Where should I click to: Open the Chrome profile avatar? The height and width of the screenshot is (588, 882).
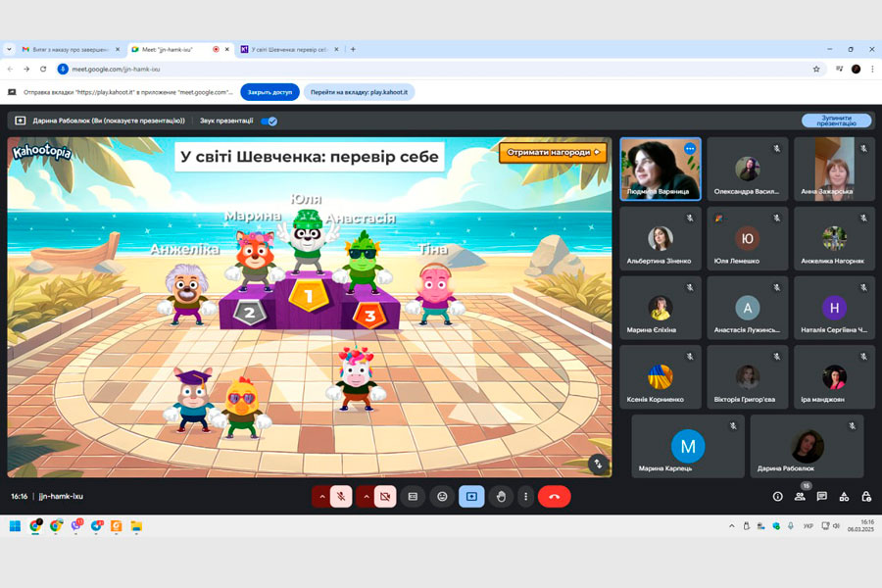(856, 69)
